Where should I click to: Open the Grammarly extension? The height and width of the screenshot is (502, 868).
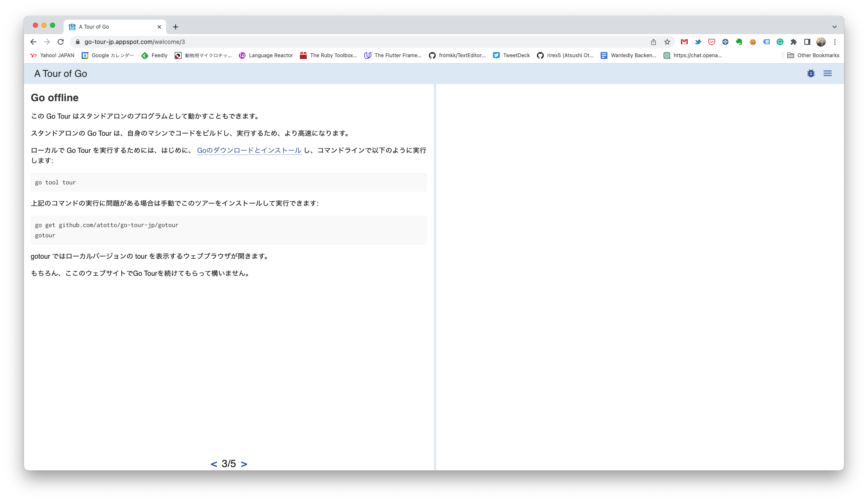[x=780, y=42]
